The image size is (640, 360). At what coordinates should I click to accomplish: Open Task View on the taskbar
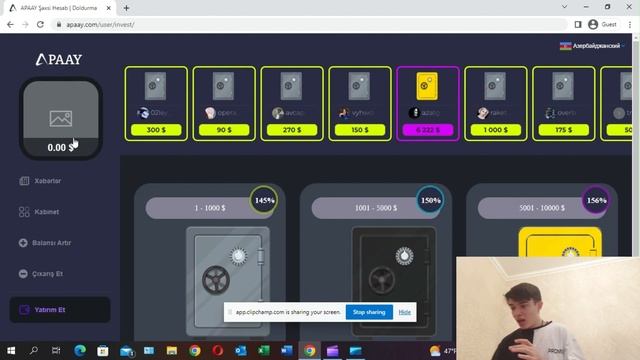56,351
